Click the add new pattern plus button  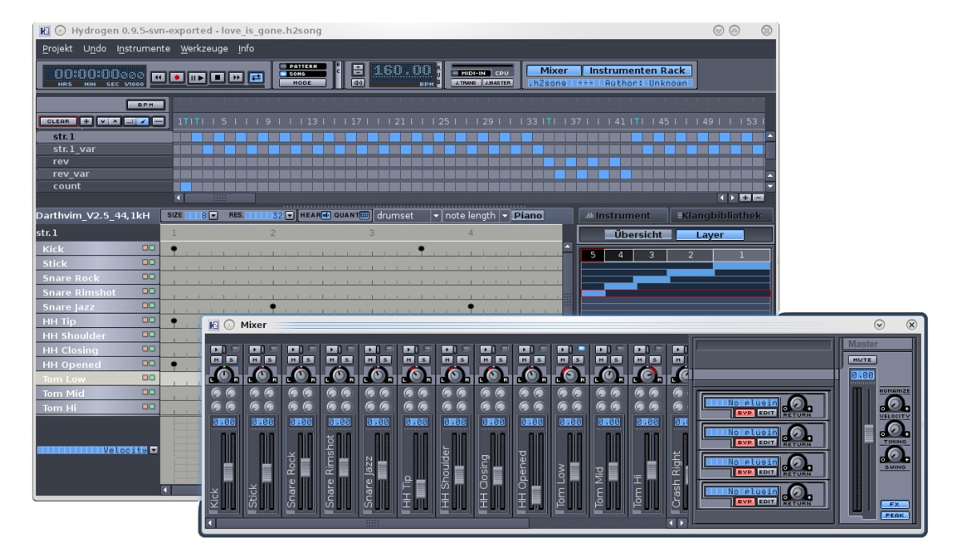pos(86,121)
